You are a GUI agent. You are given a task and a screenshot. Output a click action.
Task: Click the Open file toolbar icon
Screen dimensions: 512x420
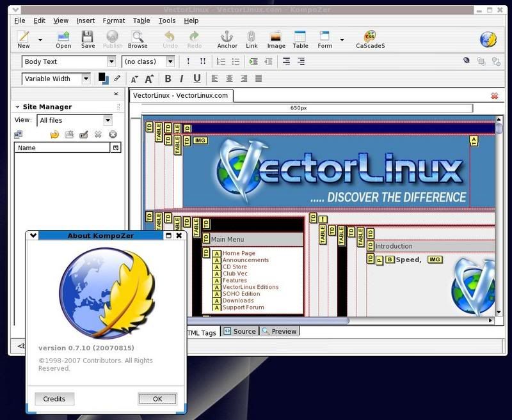coord(63,40)
